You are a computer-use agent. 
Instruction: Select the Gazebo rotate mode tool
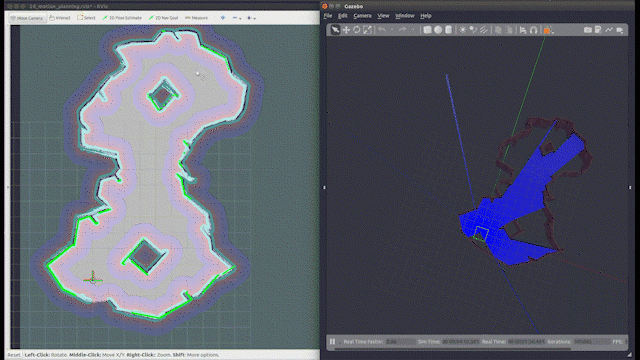[x=357, y=30]
